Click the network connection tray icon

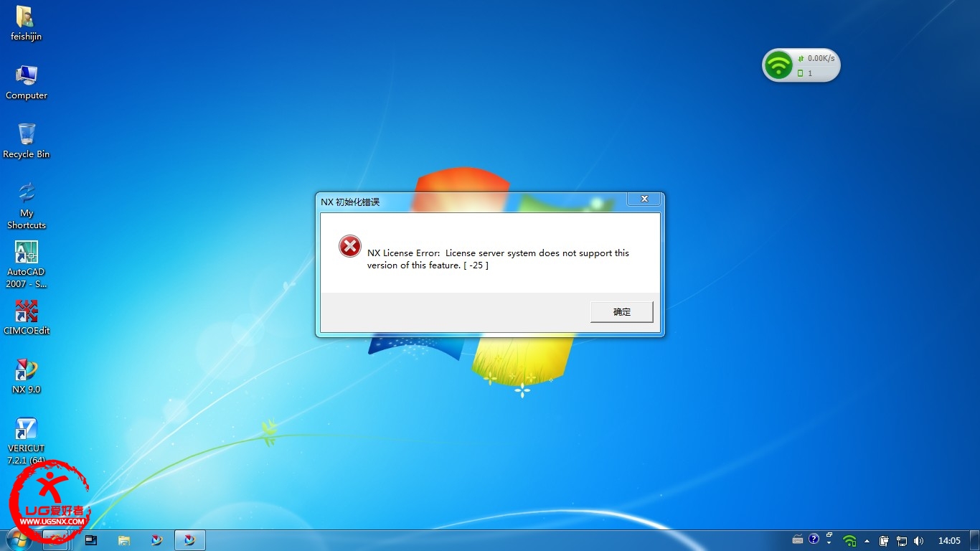tap(902, 540)
